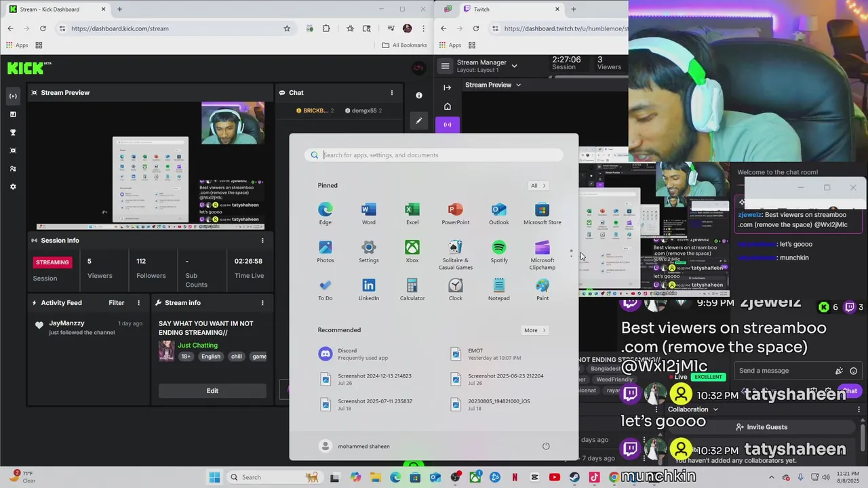This screenshot has height=488, width=868.
Task: Open Stream info panel options menu
Action: pyautogui.click(x=262, y=303)
